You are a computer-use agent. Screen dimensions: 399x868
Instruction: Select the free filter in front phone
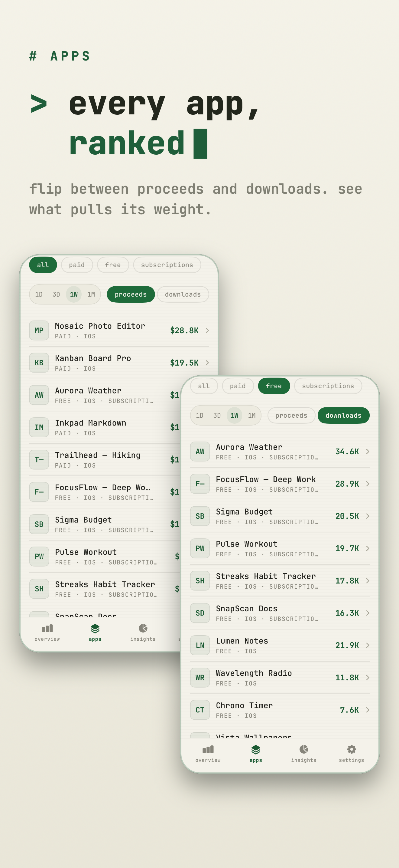coord(274,386)
